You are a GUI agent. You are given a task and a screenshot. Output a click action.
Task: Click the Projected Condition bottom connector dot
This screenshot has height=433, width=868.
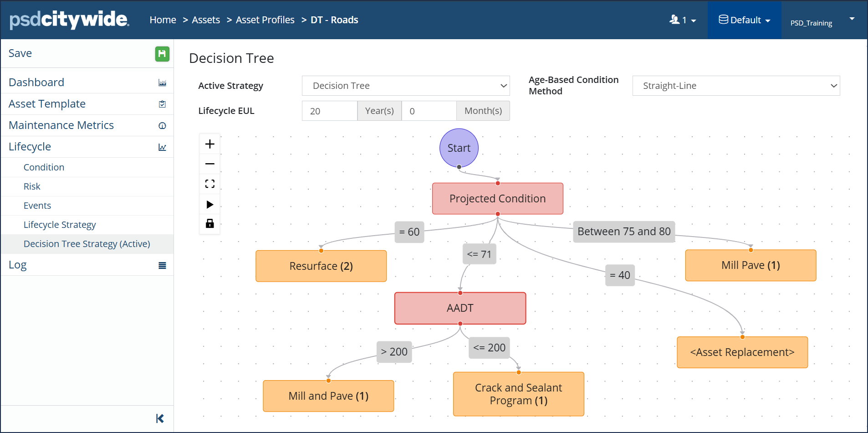pos(498,214)
